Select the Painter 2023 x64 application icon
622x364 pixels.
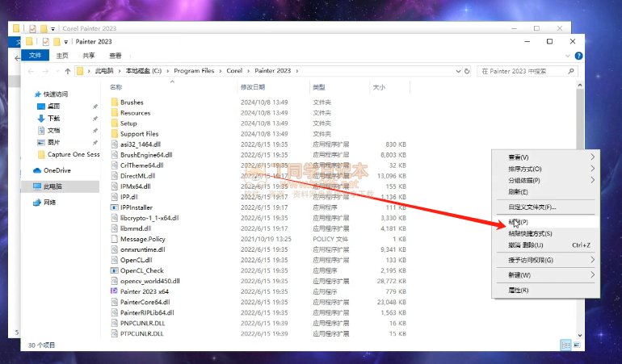[x=114, y=291]
